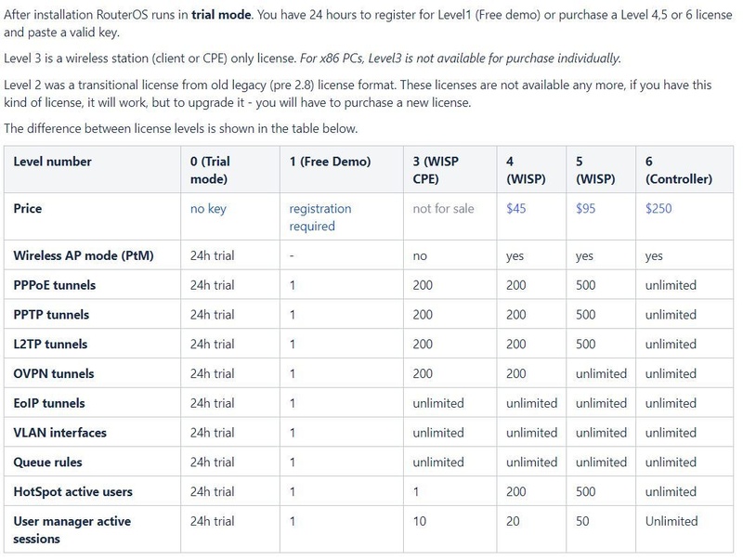
Task: Open the $95 Level 5 price link
Action: [x=586, y=209]
